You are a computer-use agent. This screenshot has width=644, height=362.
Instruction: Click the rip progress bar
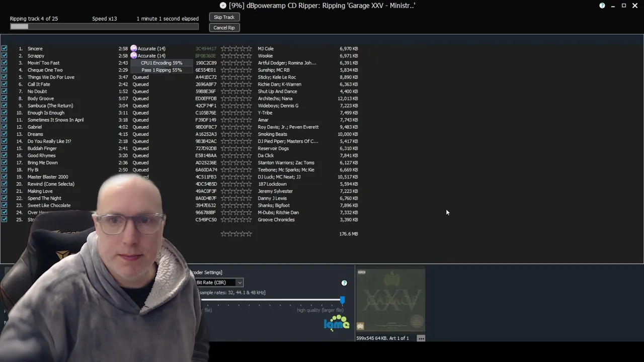(104, 27)
